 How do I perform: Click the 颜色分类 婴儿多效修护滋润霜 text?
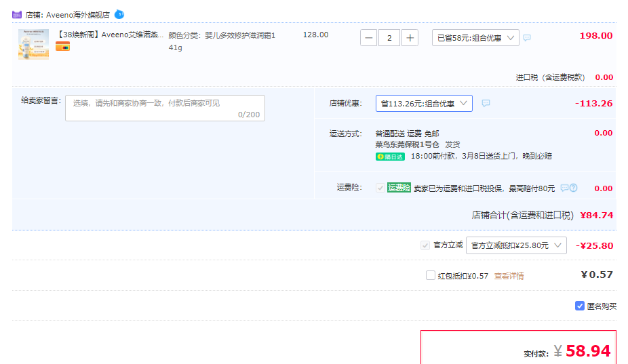tap(222, 41)
